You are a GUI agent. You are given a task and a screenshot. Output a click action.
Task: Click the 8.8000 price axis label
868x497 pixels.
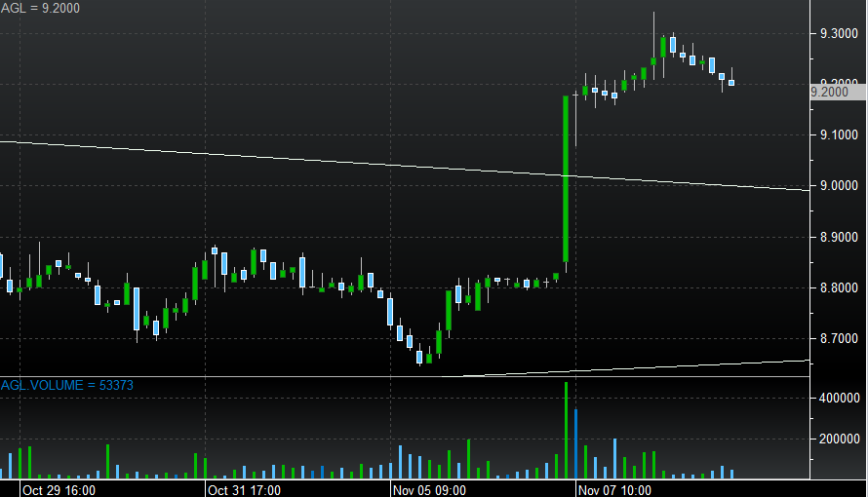[x=840, y=288]
